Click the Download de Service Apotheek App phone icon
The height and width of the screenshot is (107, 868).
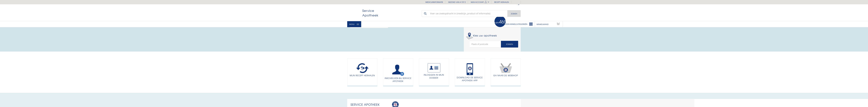click(469, 69)
